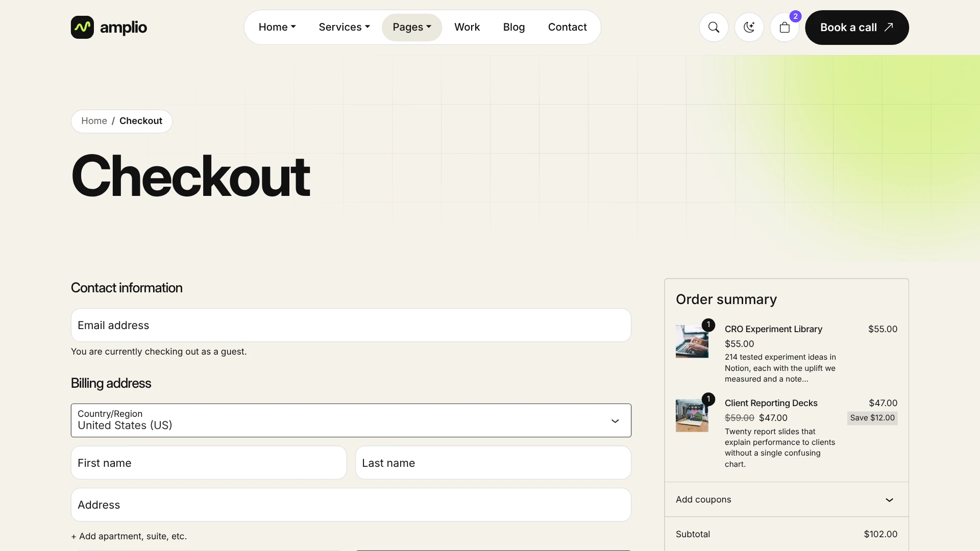Click the cart count badge
Viewport: 980px width, 551px height.
(795, 16)
